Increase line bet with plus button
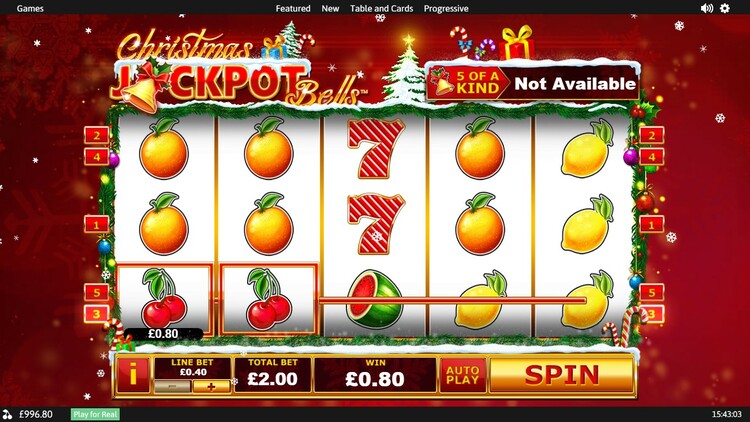The image size is (750, 422). (211, 386)
